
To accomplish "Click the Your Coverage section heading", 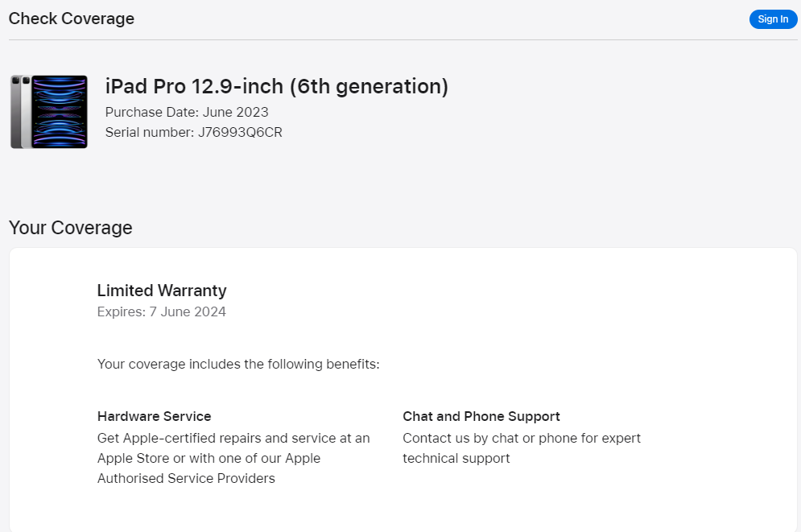I will point(71,228).
